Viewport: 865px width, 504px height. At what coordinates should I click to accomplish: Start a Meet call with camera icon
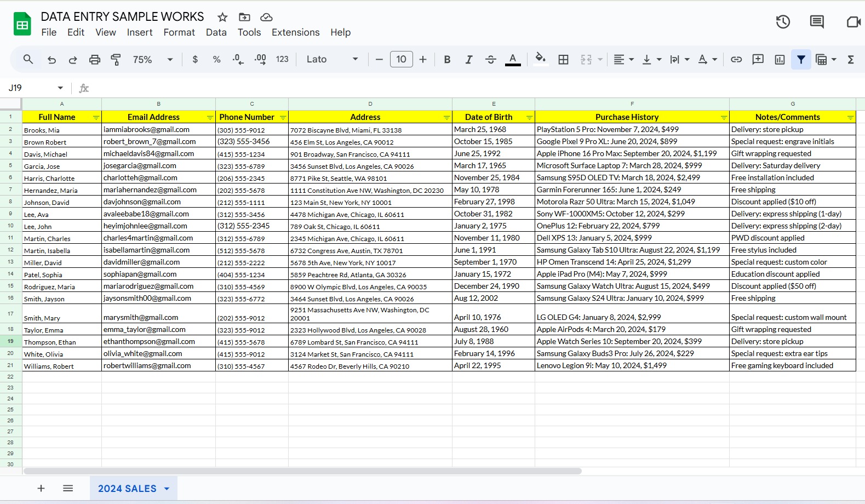853,22
